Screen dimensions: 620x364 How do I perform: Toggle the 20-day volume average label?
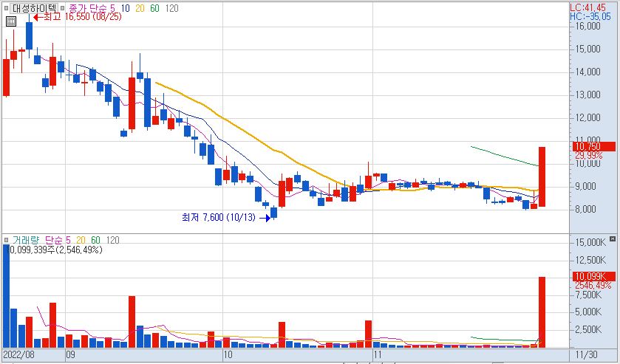click(x=81, y=240)
